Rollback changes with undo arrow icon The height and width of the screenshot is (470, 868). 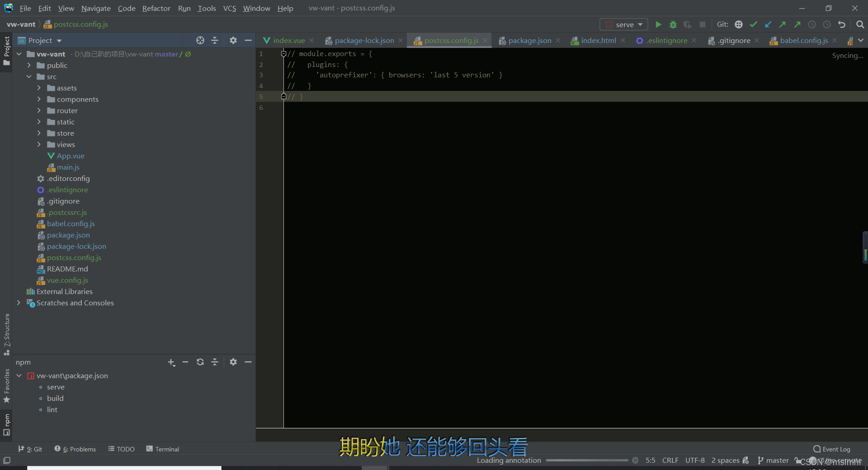click(x=841, y=24)
